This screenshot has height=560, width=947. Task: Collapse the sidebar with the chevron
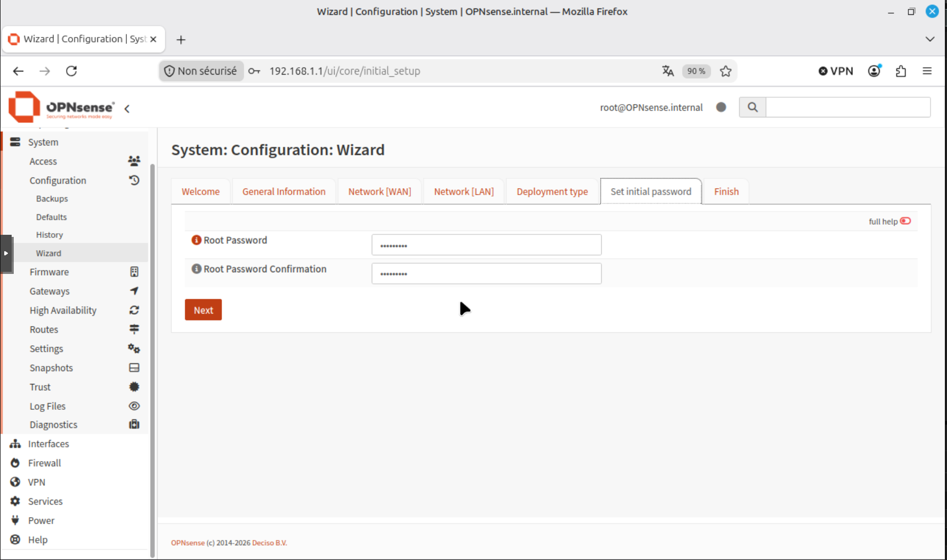click(127, 108)
